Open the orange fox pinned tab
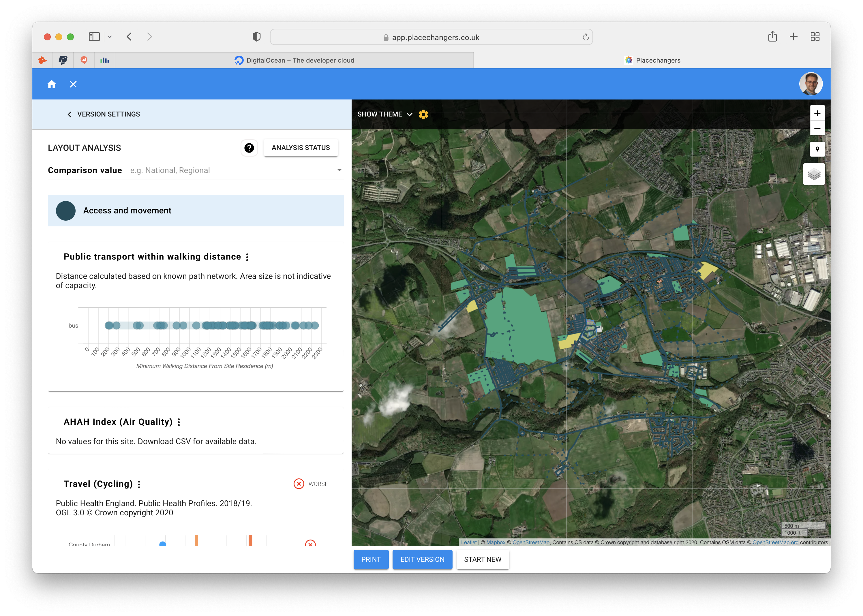Screen dimensions: 863x616 coord(42,60)
